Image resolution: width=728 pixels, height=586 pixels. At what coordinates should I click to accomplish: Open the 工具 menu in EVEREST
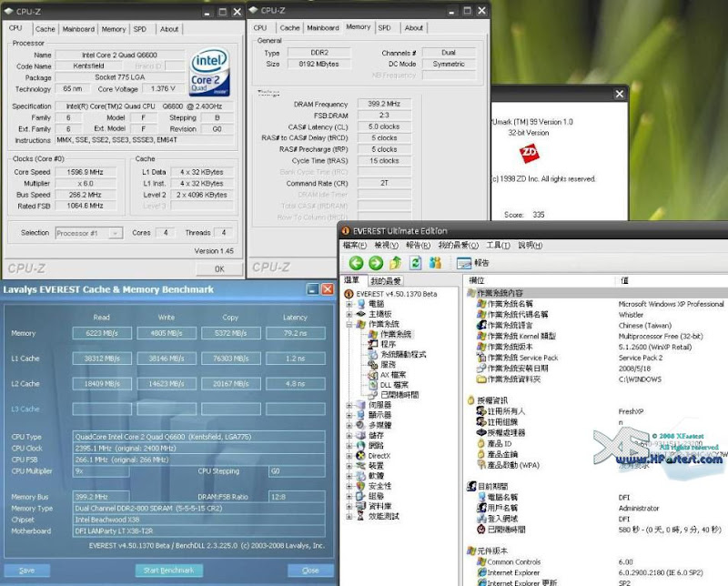498,245
